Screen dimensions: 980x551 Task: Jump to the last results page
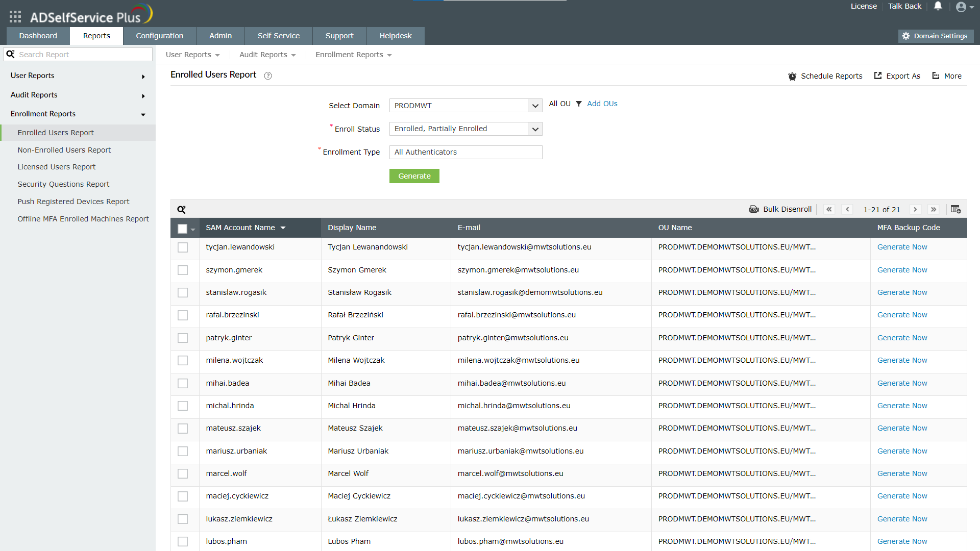934,209
